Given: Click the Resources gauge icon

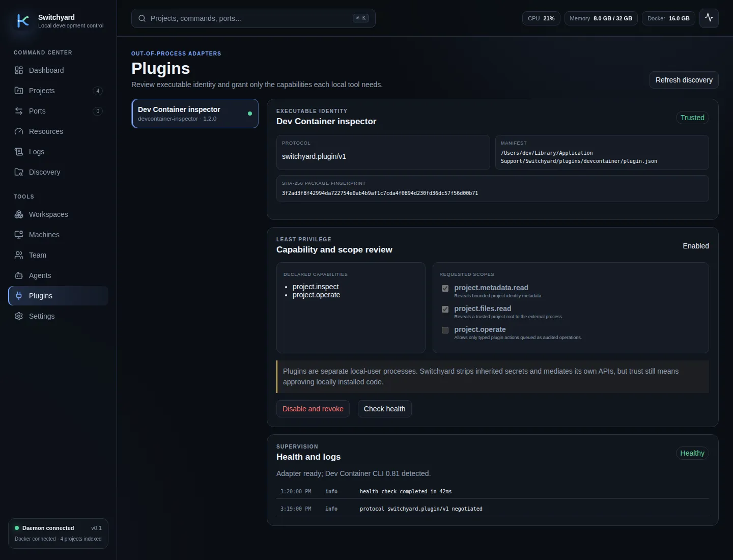Looking at the screenshot, I should tap(19, 131).
